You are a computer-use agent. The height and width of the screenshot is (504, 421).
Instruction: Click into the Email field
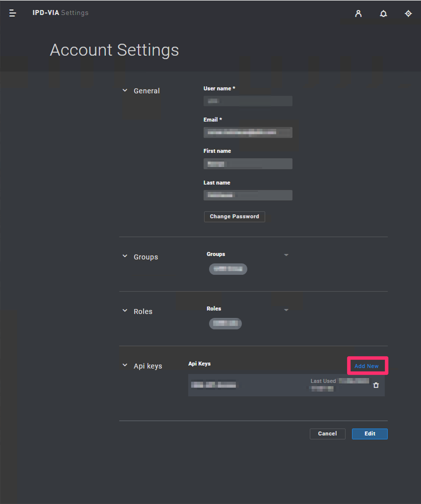click(247, 132)
